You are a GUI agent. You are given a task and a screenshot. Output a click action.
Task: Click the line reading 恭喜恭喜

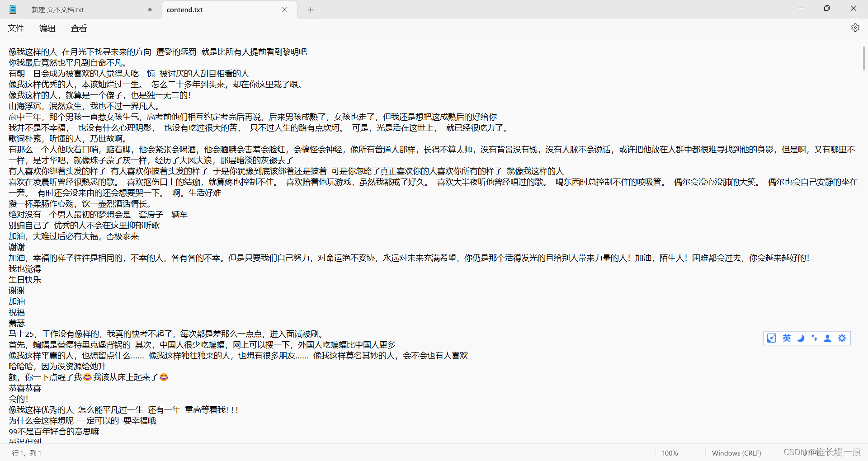(25, 388)
